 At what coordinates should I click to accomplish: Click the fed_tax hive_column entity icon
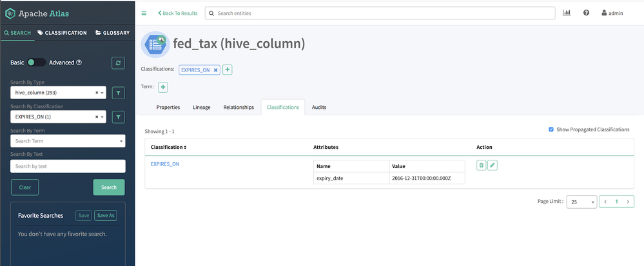click(x=155, y=44)
